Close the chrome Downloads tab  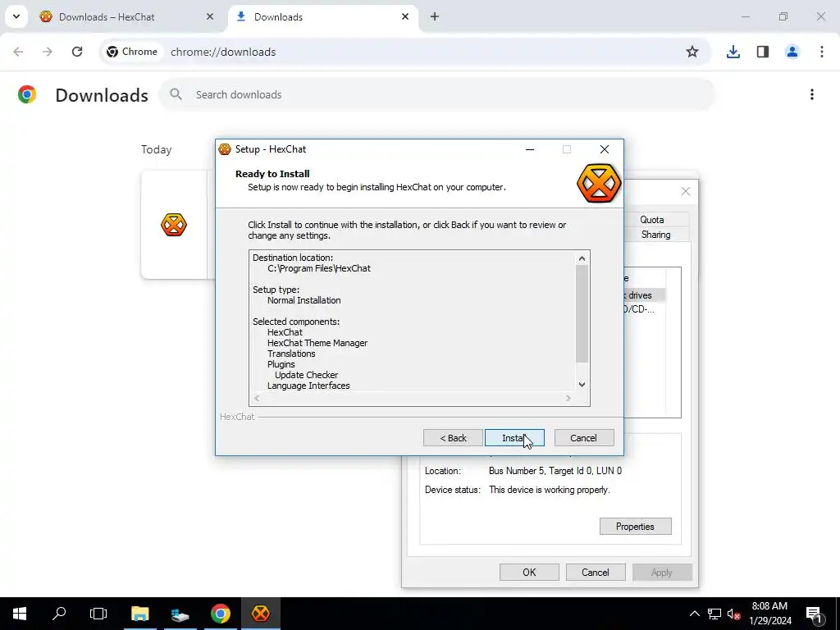[x=405, y=16]
